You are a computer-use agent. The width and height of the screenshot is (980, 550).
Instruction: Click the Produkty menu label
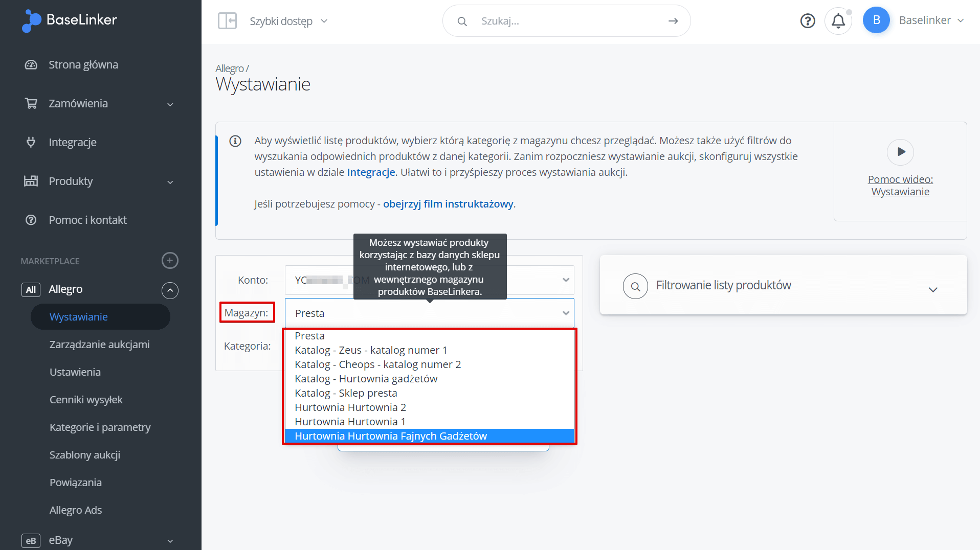(x=71, y=181)
